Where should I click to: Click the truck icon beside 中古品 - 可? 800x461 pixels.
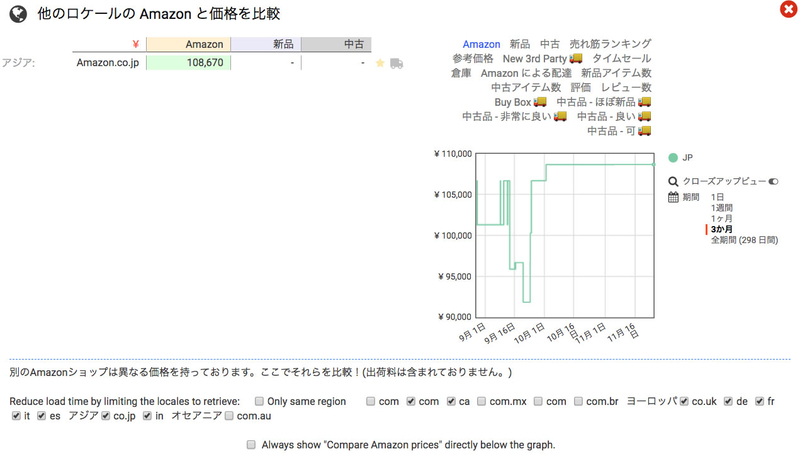(x=644, y=131)
